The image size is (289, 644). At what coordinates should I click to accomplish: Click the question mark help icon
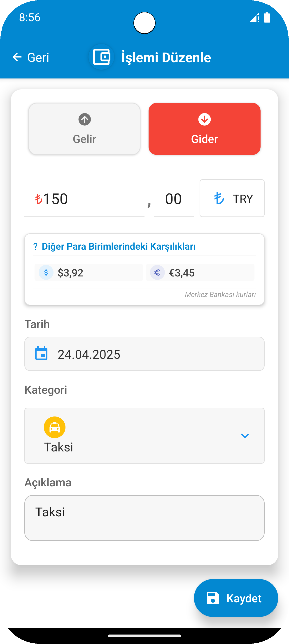coord(35,246)
